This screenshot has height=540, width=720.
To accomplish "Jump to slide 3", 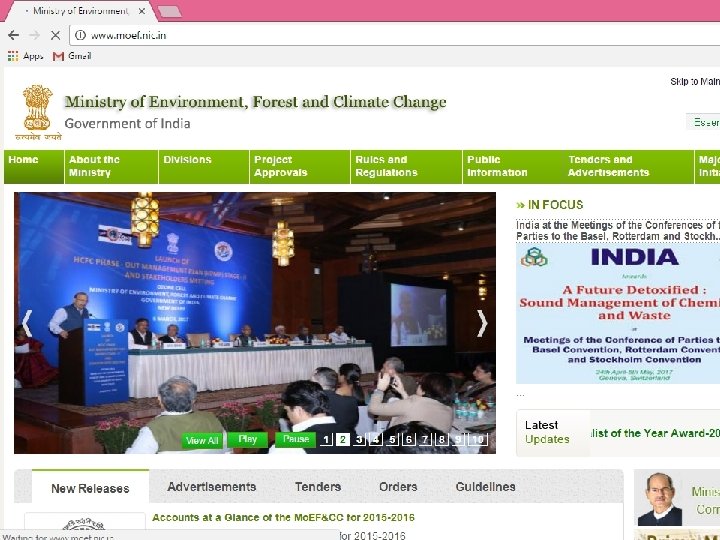I will 359,439.
